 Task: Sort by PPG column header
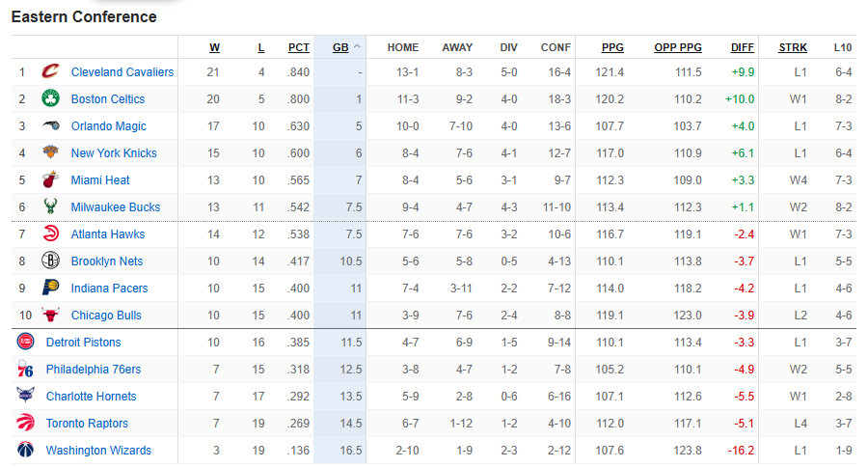pos(612,47)
